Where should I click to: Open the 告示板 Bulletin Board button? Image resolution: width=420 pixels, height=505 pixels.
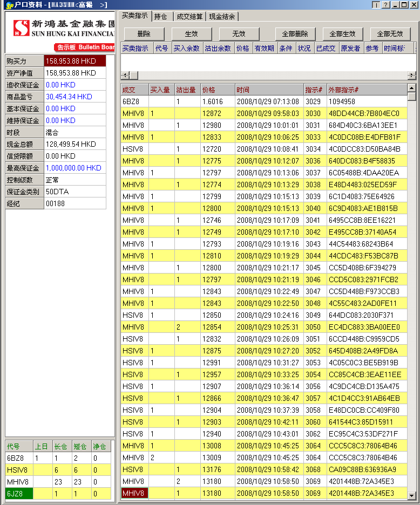click(85, 47)
